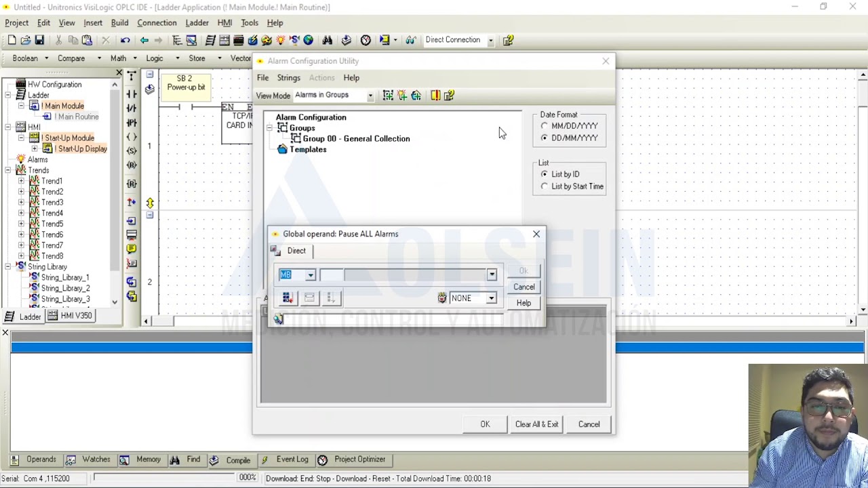Choose List by Start Time option
Viewport: 868px width, 488px height.
click(x=545, y=186)
